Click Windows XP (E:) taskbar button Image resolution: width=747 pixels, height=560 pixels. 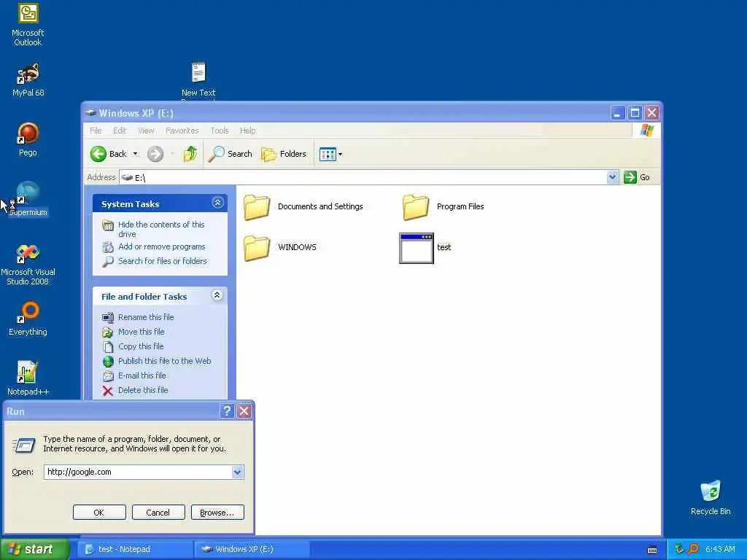tap(252, 549)
